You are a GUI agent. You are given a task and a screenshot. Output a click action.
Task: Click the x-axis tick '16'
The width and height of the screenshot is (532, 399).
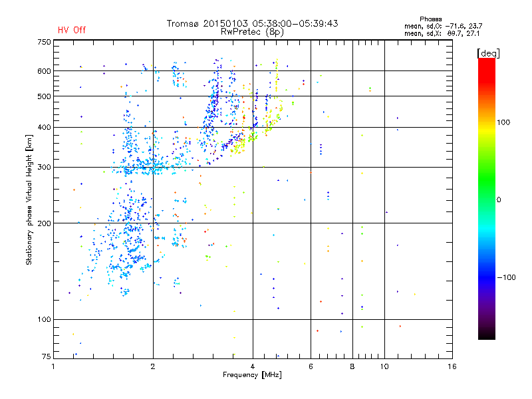452,366
